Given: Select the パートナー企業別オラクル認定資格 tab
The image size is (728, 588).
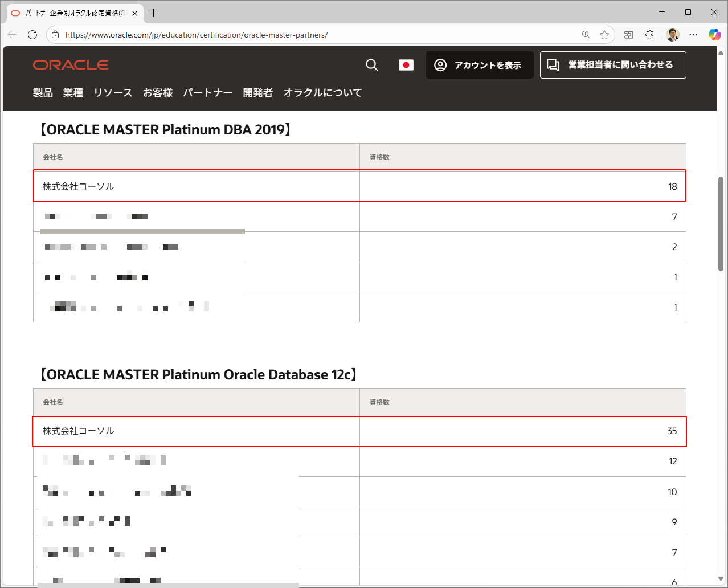Looking at the screenshot, I should click(74, 13).
